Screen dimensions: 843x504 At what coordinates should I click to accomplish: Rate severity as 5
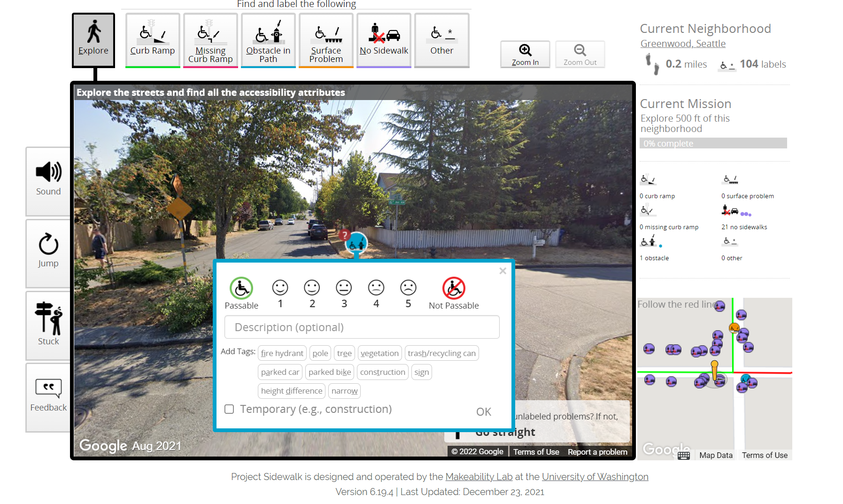click(x=408, y=294)
